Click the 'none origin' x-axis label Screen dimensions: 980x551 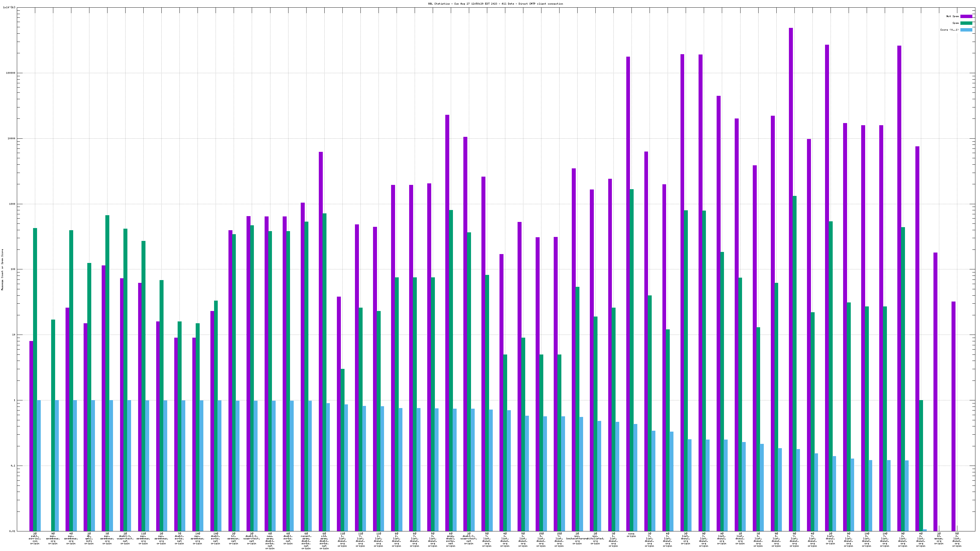click(631, 535)
